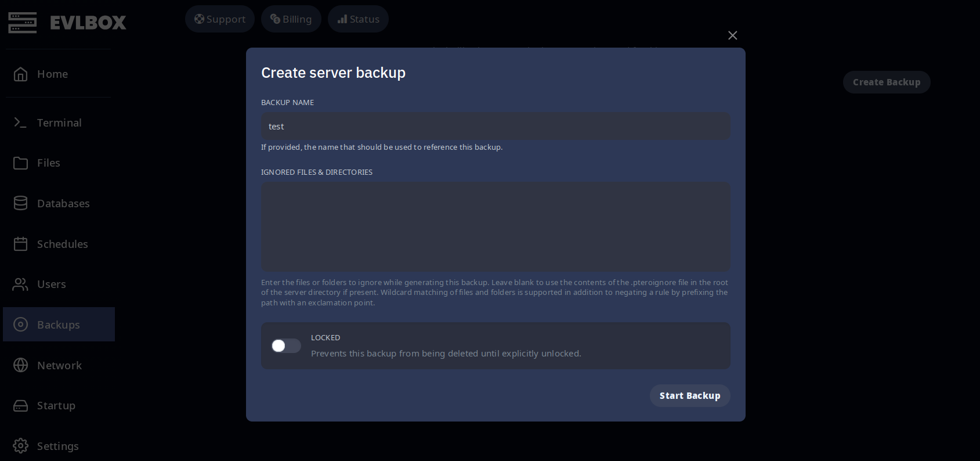Click the Files folder icon
The width and height of the screenshot is (980, 461).
point(21,163)
